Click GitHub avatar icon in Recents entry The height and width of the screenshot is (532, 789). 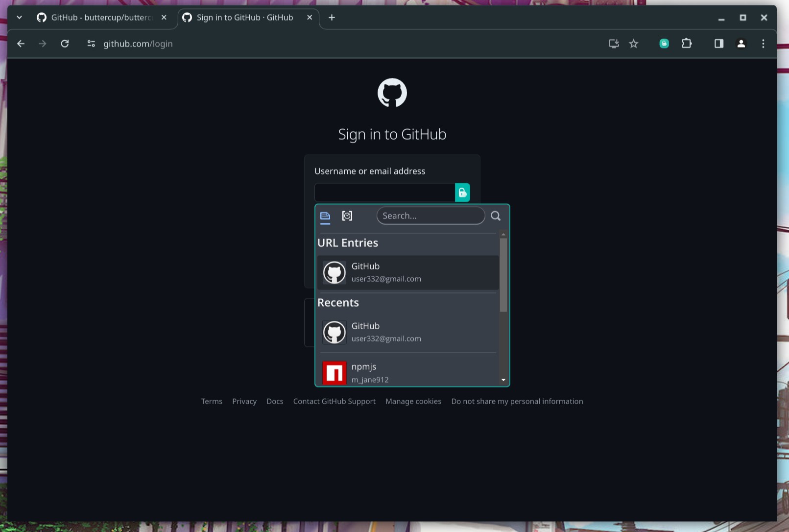(x=335, y=333)
